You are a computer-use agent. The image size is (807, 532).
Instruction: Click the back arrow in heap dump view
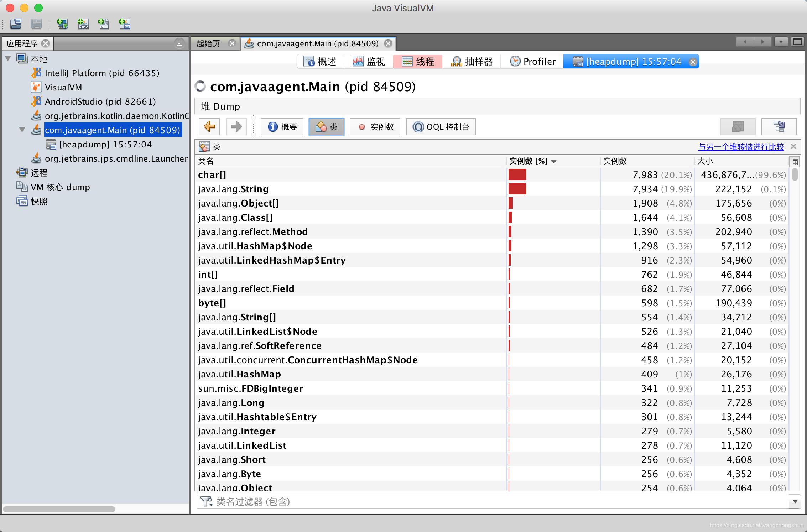[x=209, y=127]
